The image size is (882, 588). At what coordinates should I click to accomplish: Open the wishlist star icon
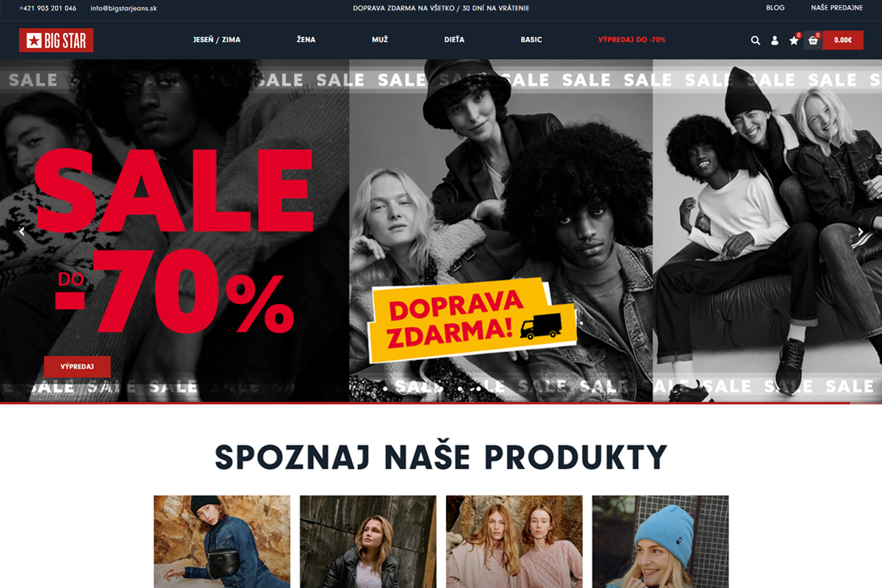click(x=794, y=40)
